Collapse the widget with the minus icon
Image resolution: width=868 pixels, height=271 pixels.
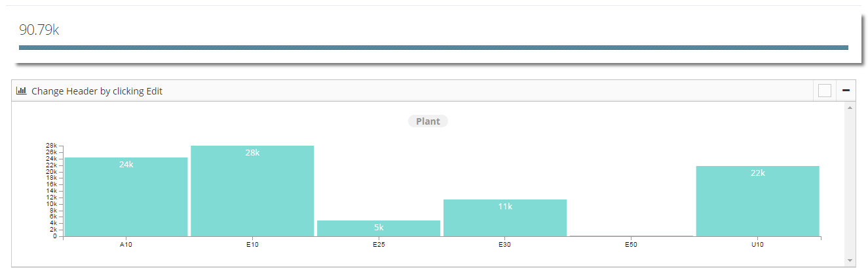click(846, 91)
